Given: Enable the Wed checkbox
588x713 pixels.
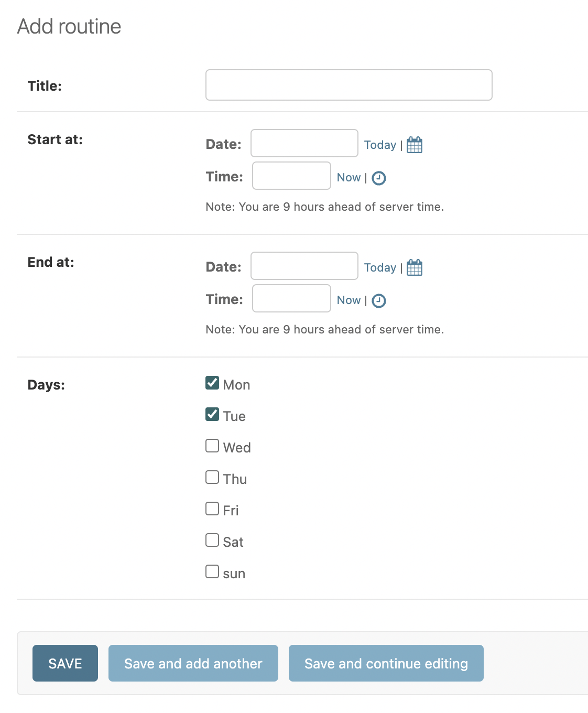Looking at the screenshot, I should tap(212, 446).
